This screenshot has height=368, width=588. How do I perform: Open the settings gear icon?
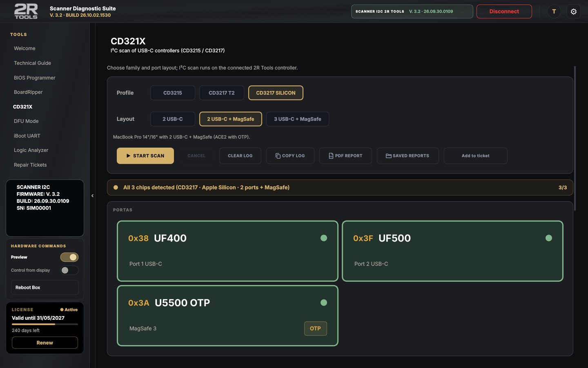click(574, 11)
